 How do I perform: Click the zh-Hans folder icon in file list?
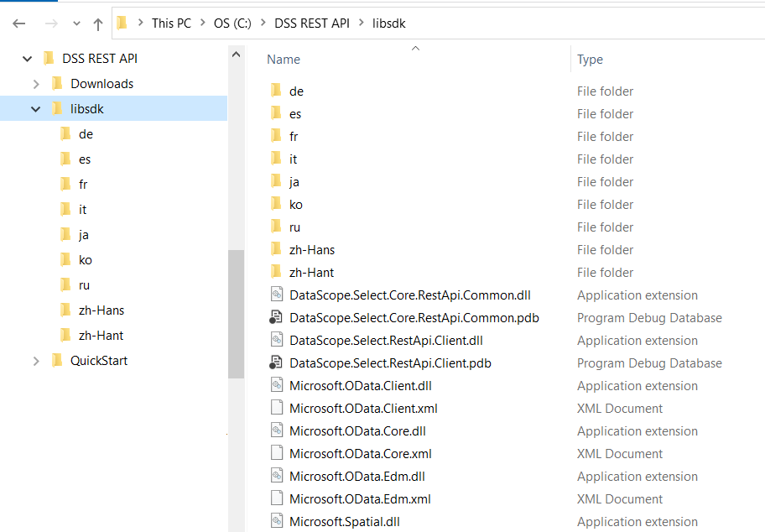[276, 249]
